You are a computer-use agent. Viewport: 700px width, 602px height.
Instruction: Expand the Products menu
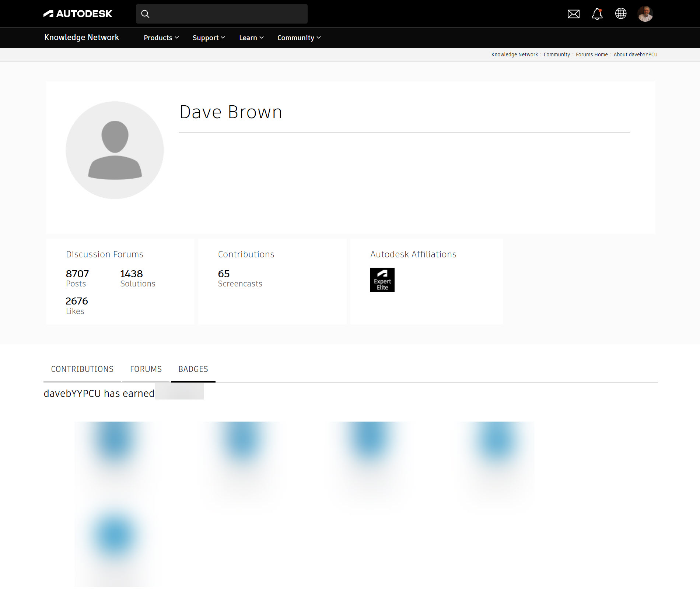(x=161, y=38)
